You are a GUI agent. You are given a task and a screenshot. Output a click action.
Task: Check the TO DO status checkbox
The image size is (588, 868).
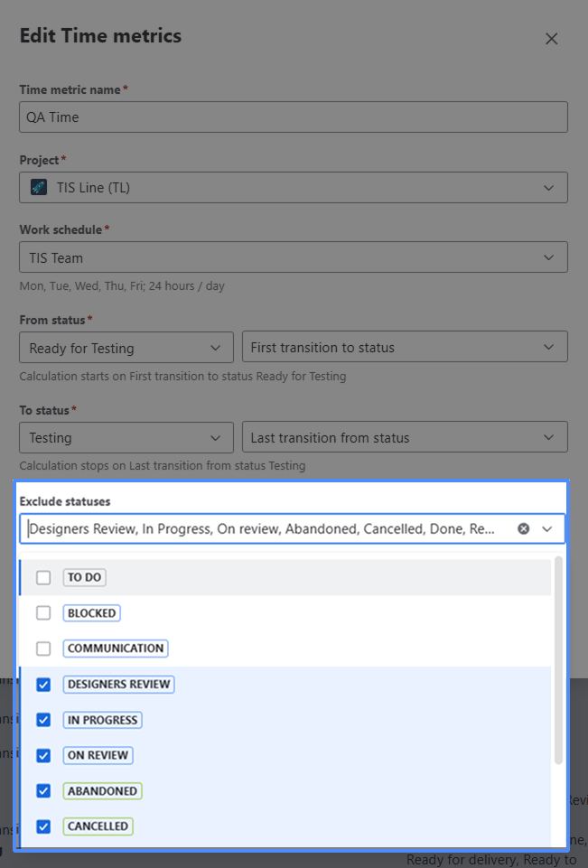click(43, 578)
